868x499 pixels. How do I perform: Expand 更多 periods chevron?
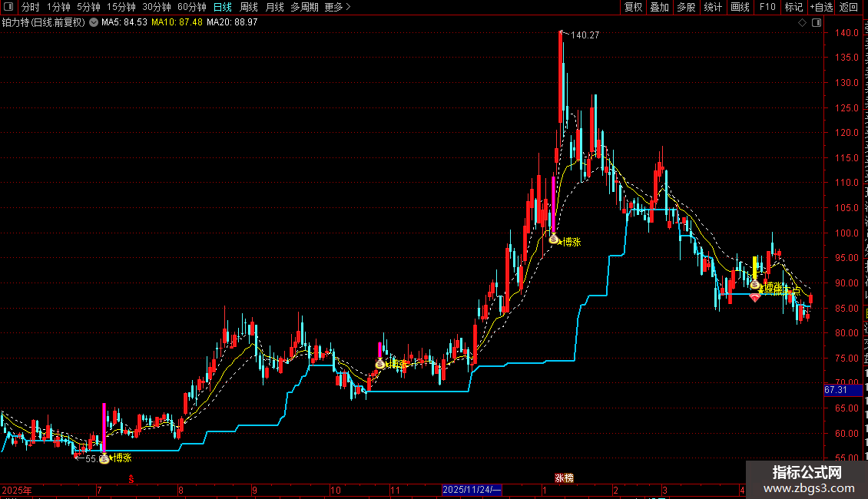337,7
